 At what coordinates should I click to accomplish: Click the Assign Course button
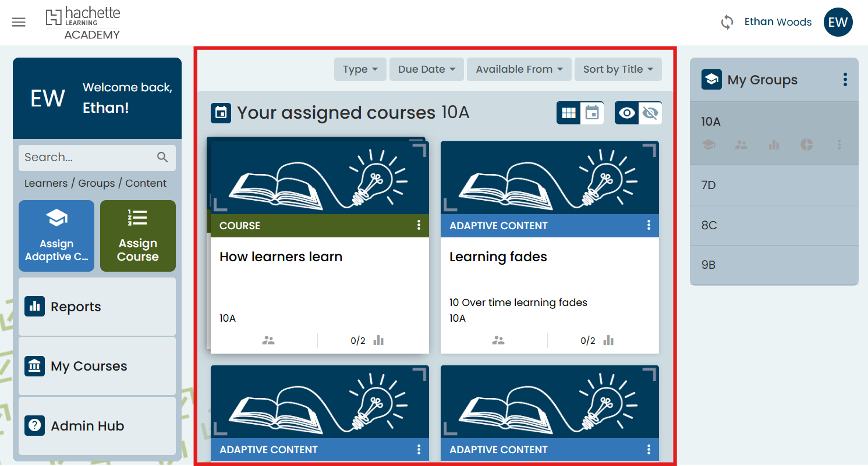tap(138, 236)
